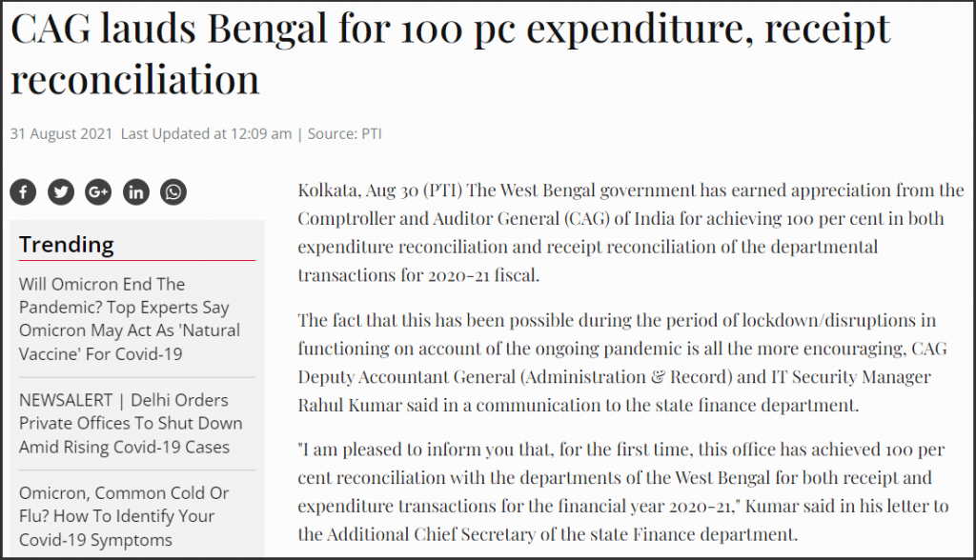Click the 'Last Updated at 12:09 am' text
The width and height of the screenshot is (976, 560).
[206, 133]
